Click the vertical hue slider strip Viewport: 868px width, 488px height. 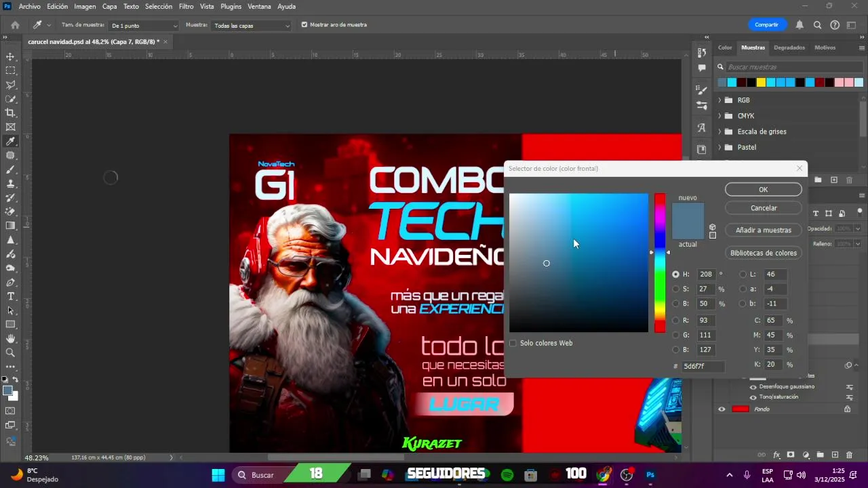pyautogui.click(x=660, y=263)
